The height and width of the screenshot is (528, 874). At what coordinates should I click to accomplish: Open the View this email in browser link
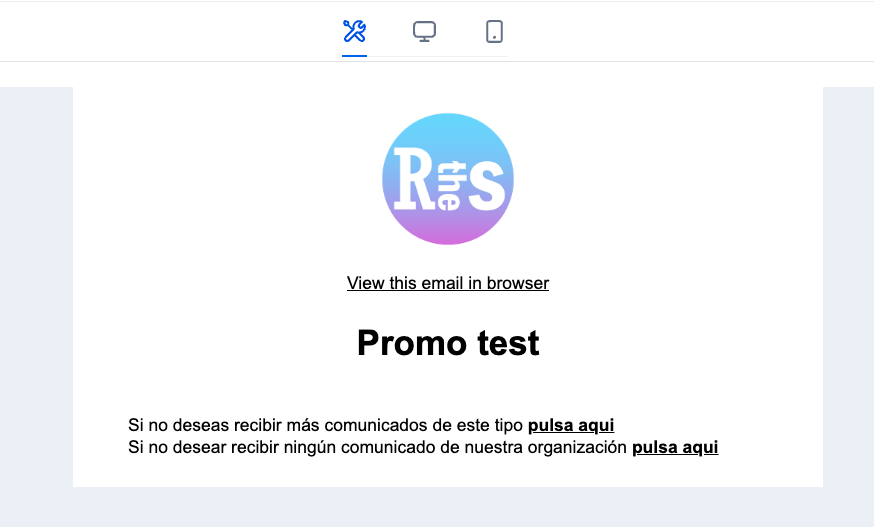coord(448,283)
